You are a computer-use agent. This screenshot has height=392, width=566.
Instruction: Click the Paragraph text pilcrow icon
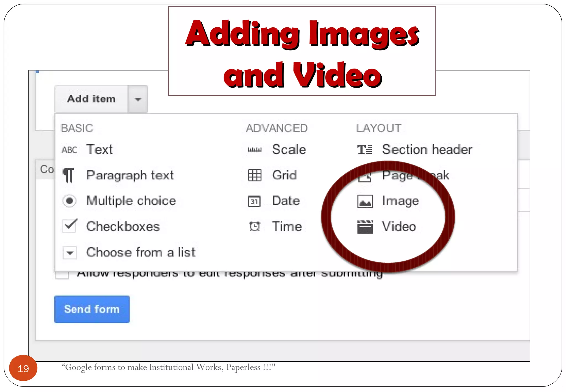69,175
